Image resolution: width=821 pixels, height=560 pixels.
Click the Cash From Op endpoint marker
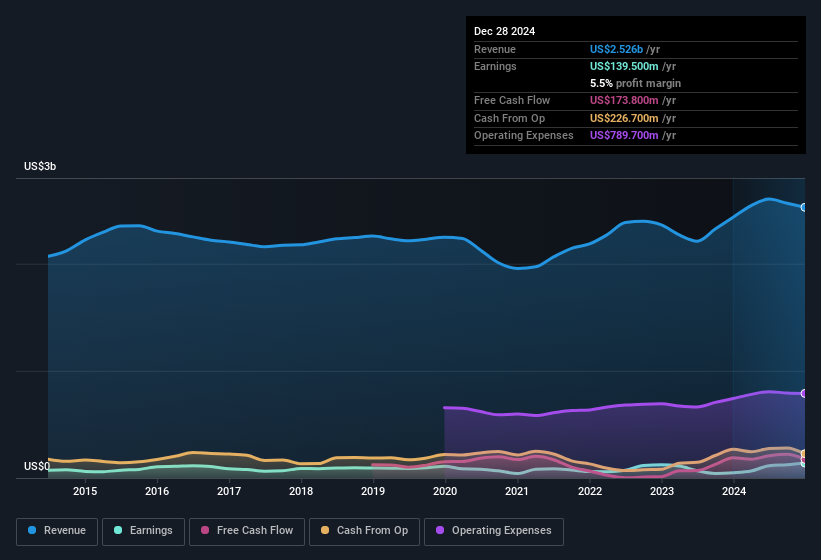click(804, 453)
